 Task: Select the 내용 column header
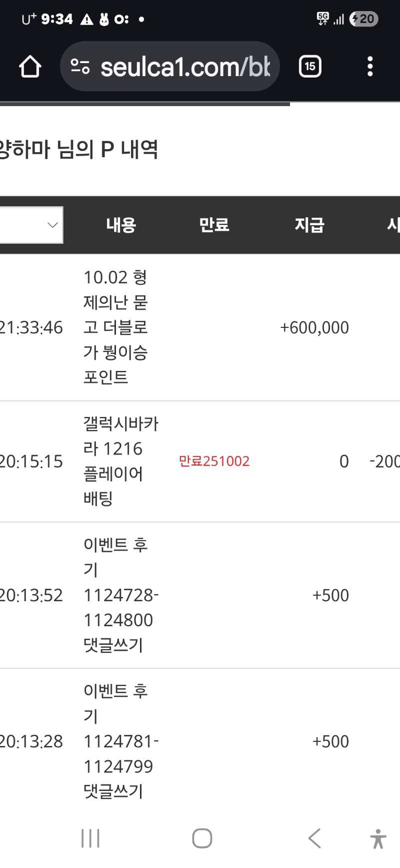tap(121, 225)
